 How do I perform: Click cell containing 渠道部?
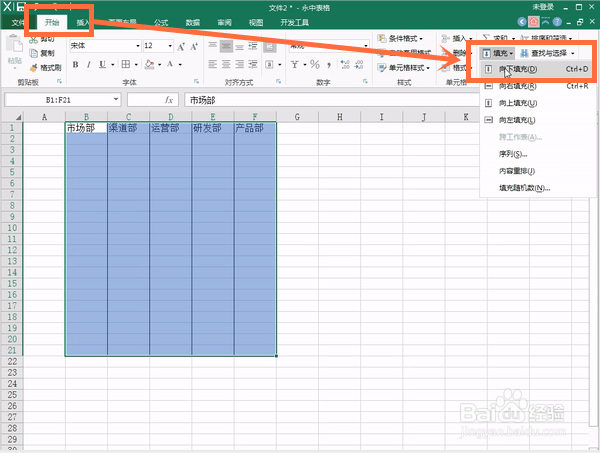click(129, 128)
